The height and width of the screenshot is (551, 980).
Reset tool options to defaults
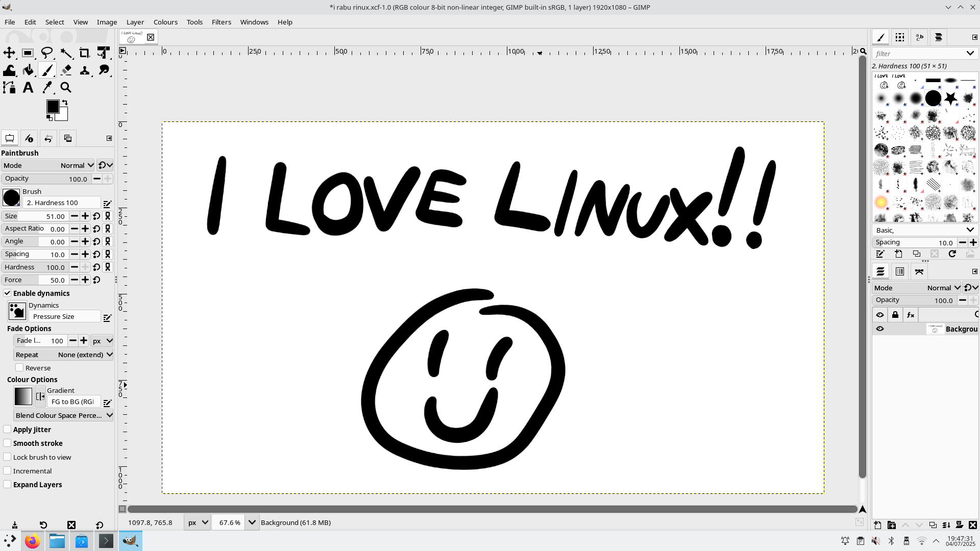(x=100, y=525)
